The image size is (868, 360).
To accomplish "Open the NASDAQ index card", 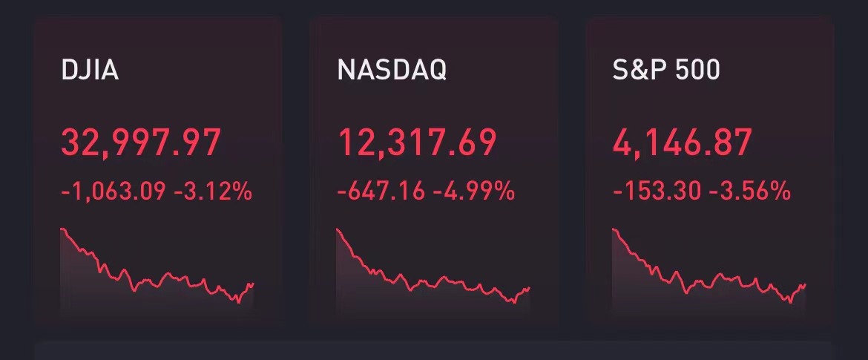I will [x=434, y=171].
